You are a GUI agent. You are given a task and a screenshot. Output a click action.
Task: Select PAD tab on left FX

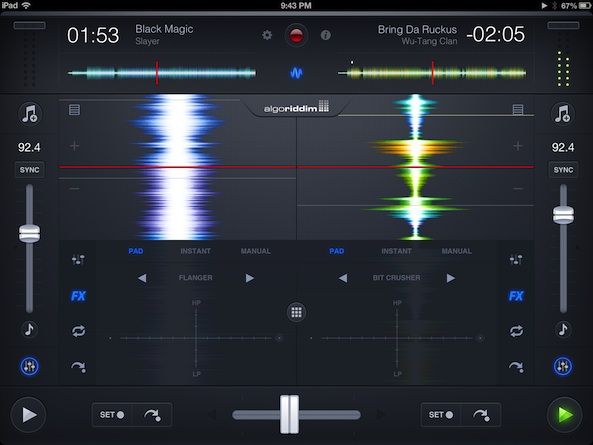[136, 251]
